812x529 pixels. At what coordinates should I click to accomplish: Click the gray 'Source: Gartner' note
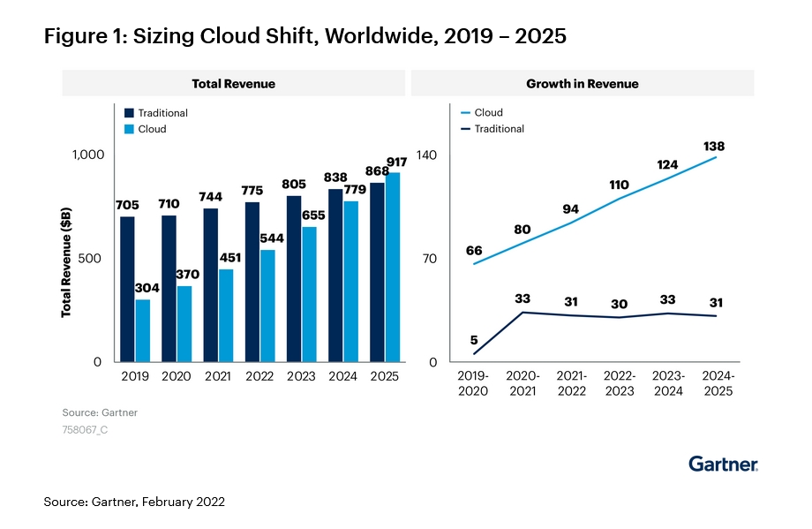click(100, 413)
